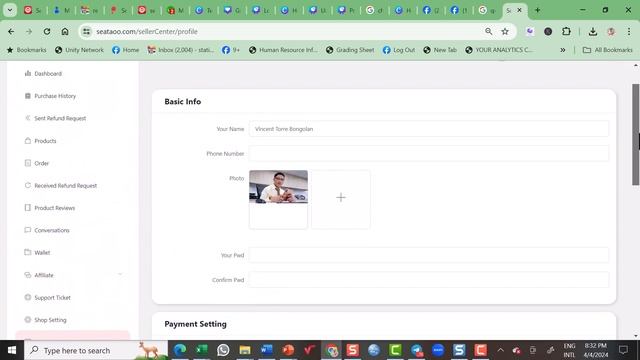Open Microsoft Edge from taskbar
This screenshot has width=640, height=360.
coord(180,350)
